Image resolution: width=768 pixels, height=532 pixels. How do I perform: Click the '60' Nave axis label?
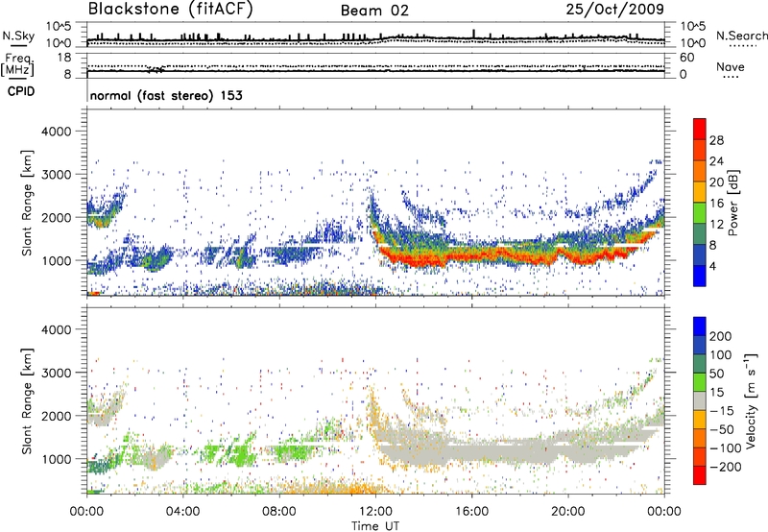(x=686, y=58)
